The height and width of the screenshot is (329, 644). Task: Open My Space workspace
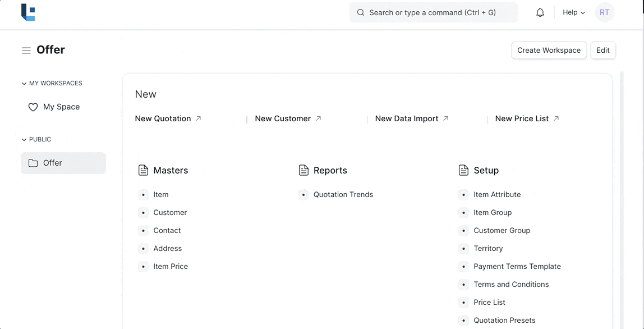(x=61, y=107)
